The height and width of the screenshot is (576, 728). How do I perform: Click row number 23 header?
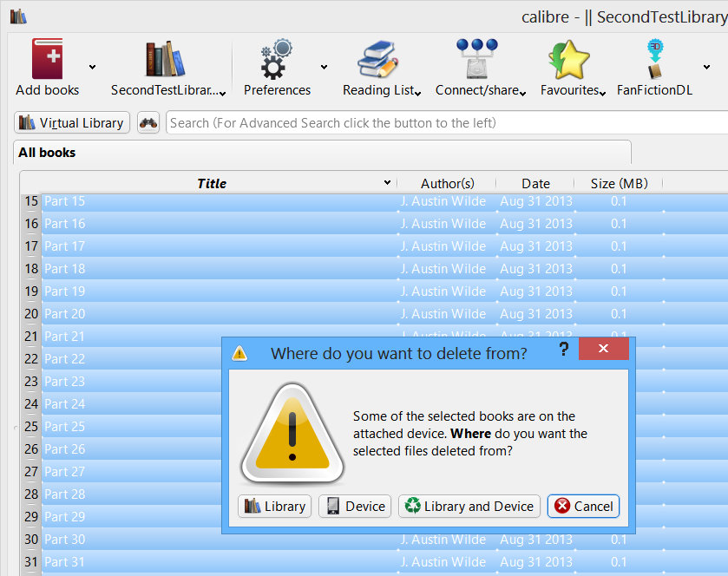pos(31,382)
